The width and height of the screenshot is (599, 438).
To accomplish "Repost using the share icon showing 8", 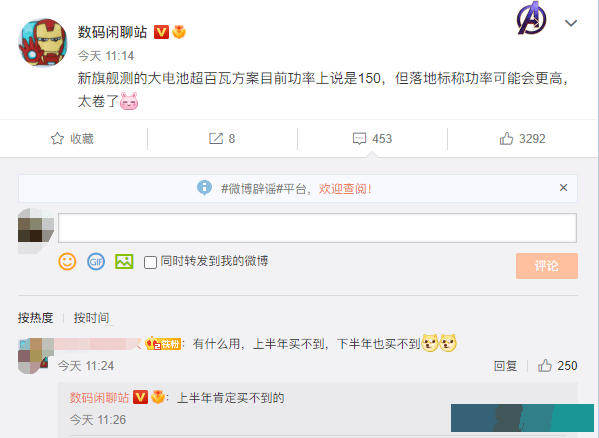I will pyautogui.click(x=222, y=139).
